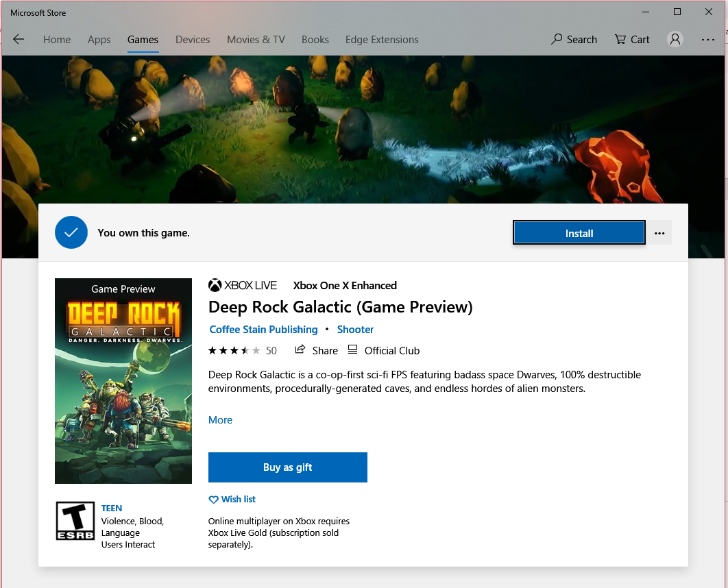Click the Deep Rock Galactic cover art
This screenshot has width=728, height=588.
123,381
